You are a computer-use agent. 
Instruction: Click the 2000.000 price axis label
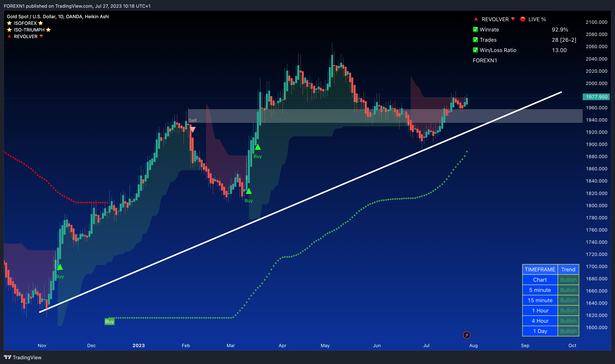tap(596, 83)
